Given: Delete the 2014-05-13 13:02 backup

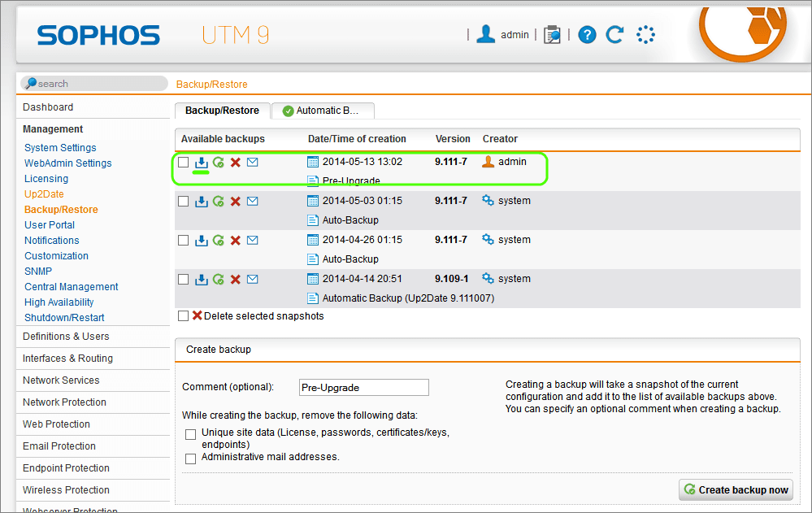Looking at the screenshot, I should 236,162.
